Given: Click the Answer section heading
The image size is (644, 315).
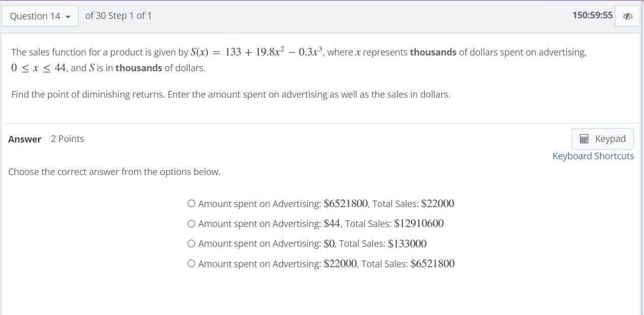Looking at the screenshot, I should click(x=24, y=138).
